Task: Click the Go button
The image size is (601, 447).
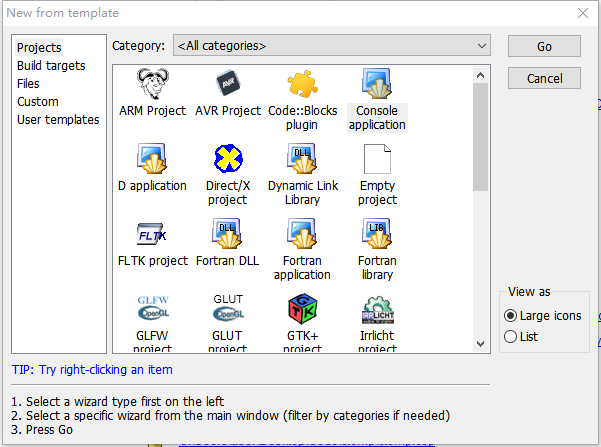Action: pyautogui.click(x=544, y=46)
